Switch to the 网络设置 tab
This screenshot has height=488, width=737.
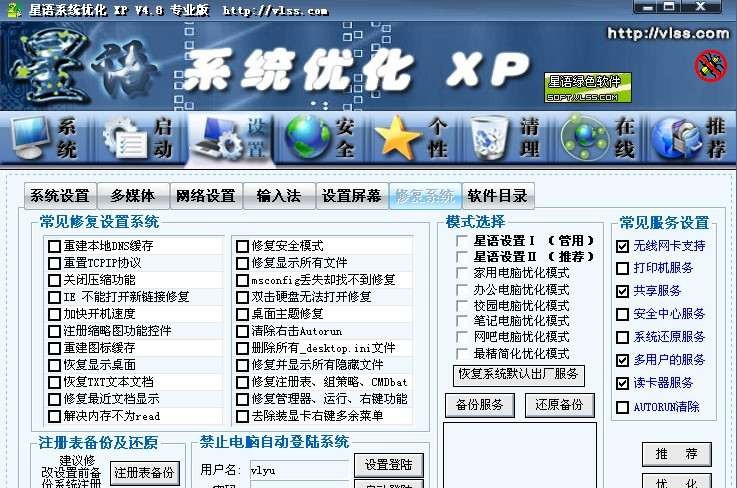206,196
